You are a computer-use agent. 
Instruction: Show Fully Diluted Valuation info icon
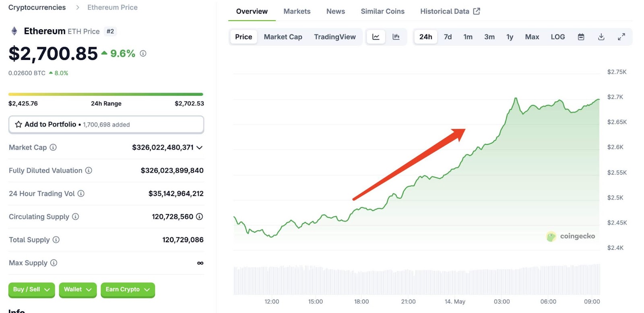click(89, 170)
